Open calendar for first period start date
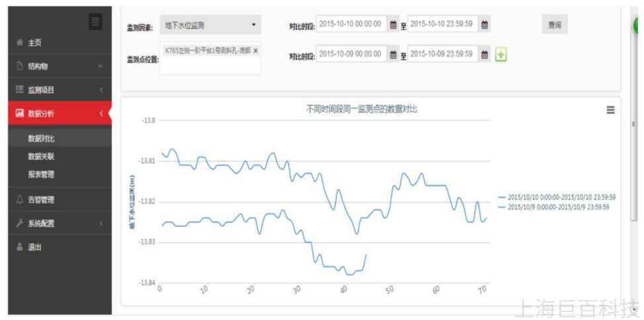Viewport: 644px width, 320px height. [393, 25]
